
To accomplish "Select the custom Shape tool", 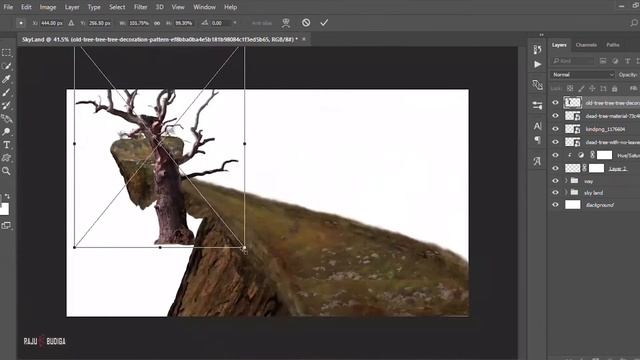I will click(x=6, y=158).
